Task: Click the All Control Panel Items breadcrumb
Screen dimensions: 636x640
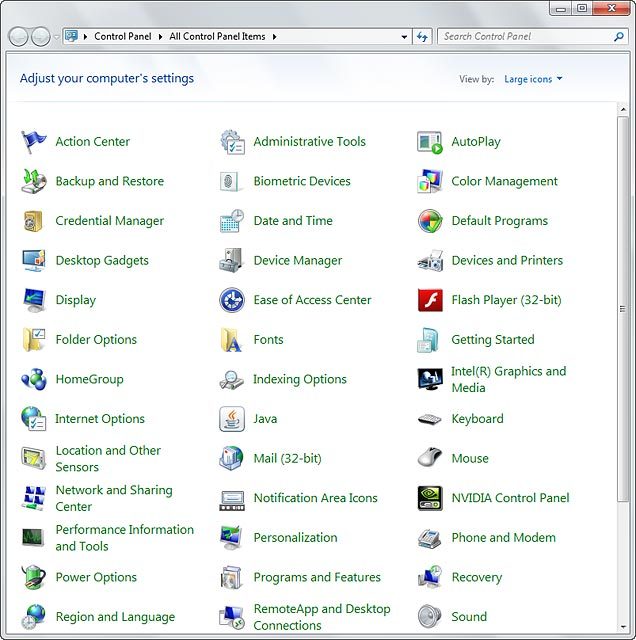Action: point(218,37)
